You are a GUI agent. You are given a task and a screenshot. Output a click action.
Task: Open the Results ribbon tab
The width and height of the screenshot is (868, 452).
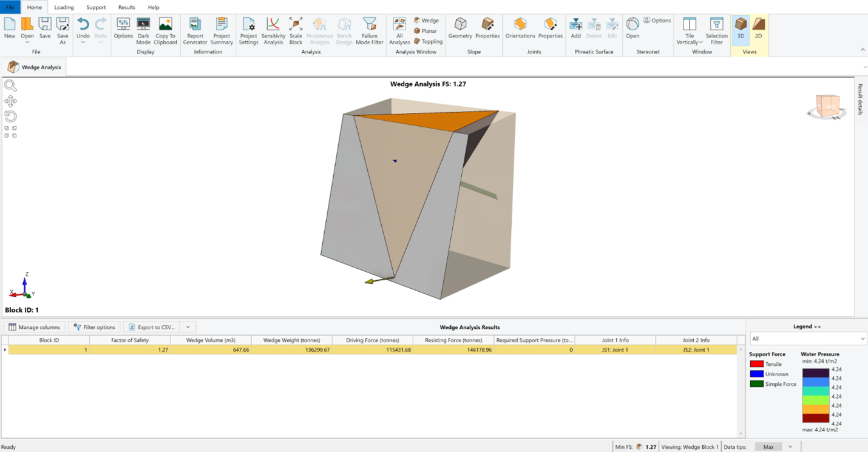[127, 7]
